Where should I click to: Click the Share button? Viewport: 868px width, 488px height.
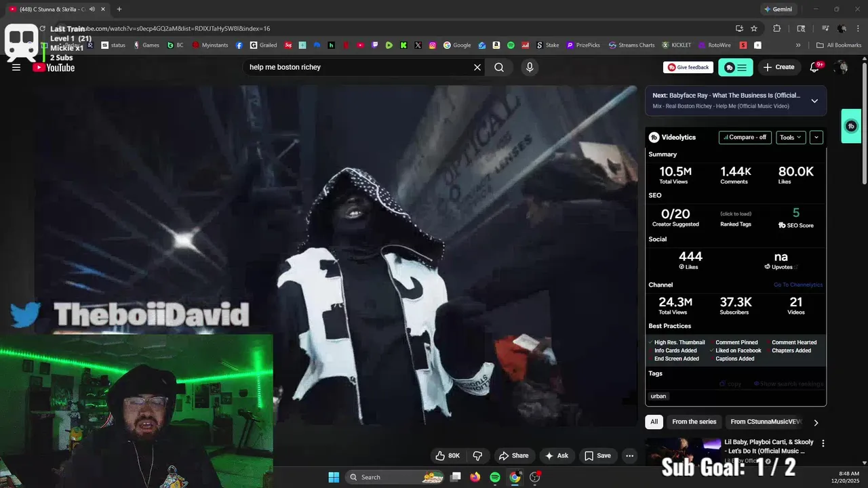[x=513, y=455]
